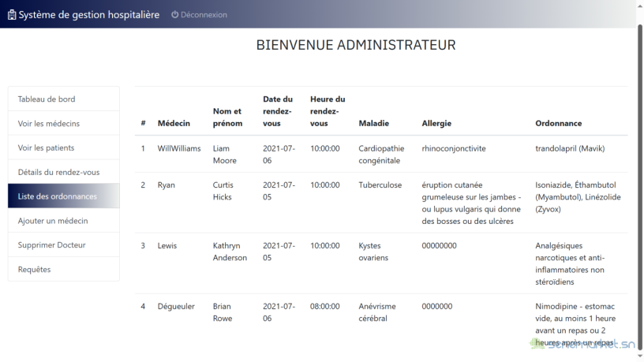Viewport: 644px width, 362px height.
Task: Click the # column header
Action: 143,123
